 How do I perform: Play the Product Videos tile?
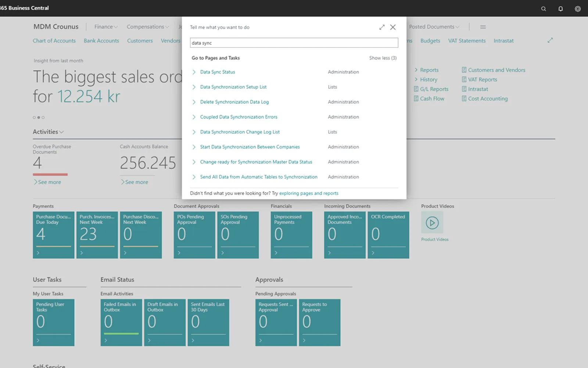432,223
